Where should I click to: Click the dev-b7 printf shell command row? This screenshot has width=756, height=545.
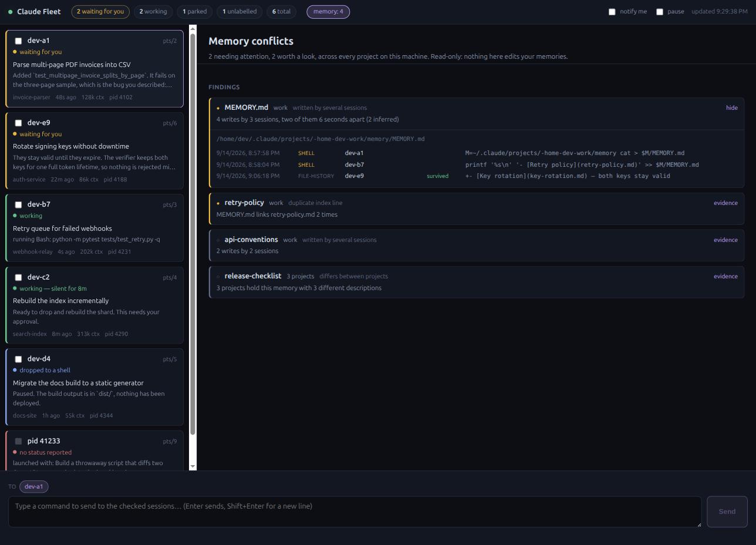click(477, 165)
